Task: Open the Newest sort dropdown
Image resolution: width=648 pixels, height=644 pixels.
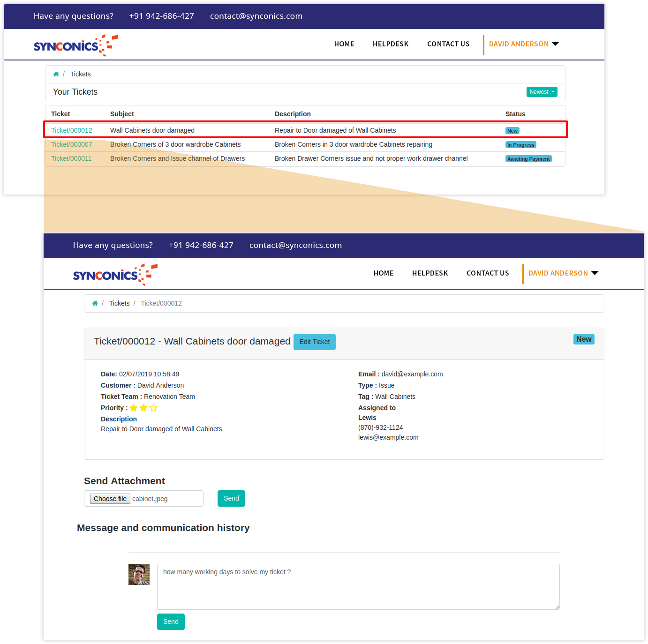Action: click(542, 92)
